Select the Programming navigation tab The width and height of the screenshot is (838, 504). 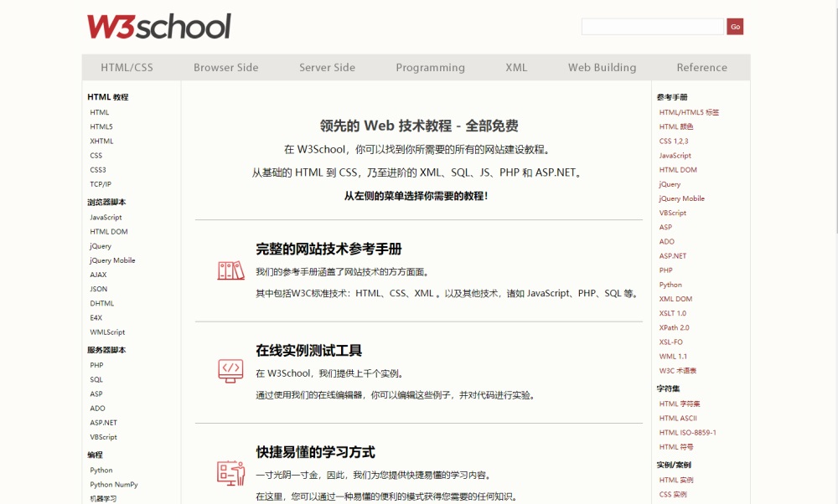(430, 68)
